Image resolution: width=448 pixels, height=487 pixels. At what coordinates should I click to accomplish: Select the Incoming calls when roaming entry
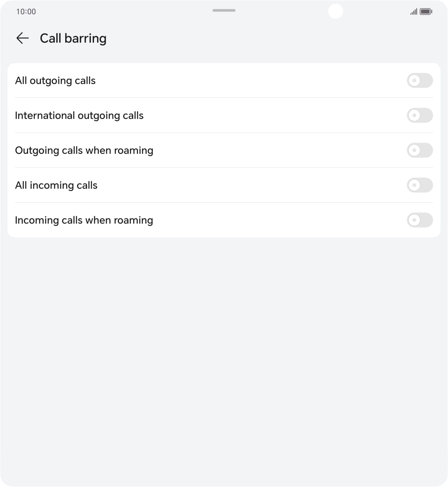[84, 220]
